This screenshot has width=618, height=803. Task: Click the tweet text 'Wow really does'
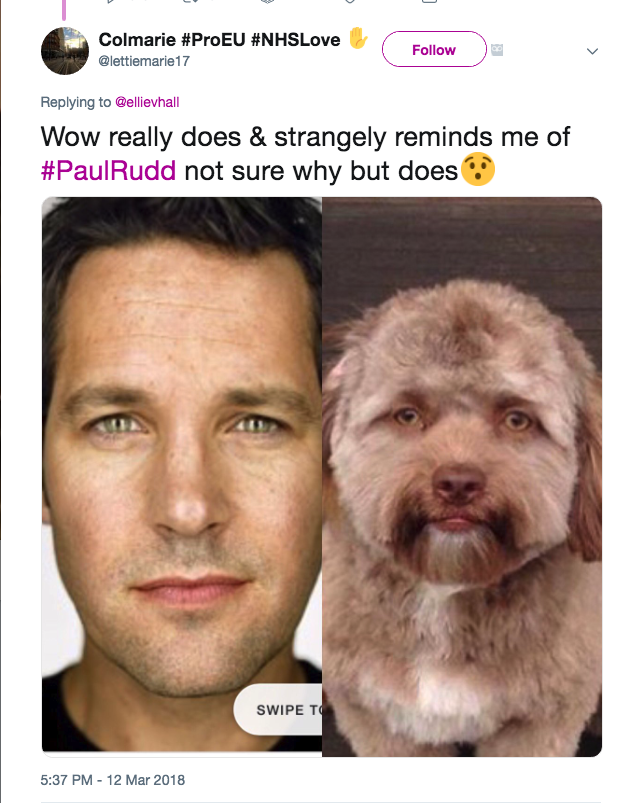tap(141, 137)
